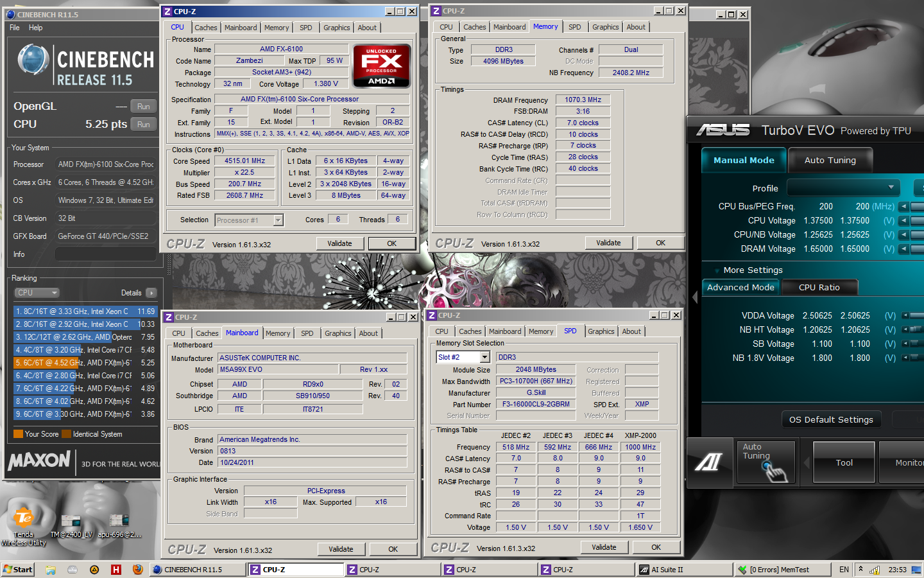The height and width of the screenshot is (578, 924).
Task: Switch to the MemTest taskbar button
Action: pyautogui.click(x=782, y=570)
